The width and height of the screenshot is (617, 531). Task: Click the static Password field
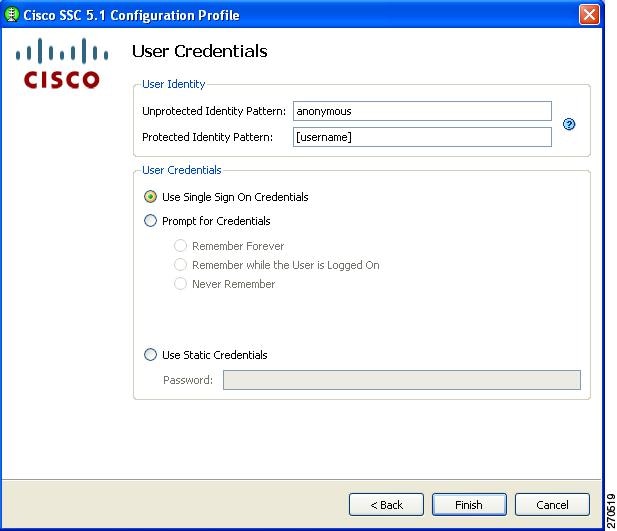(x=402, y=380)
